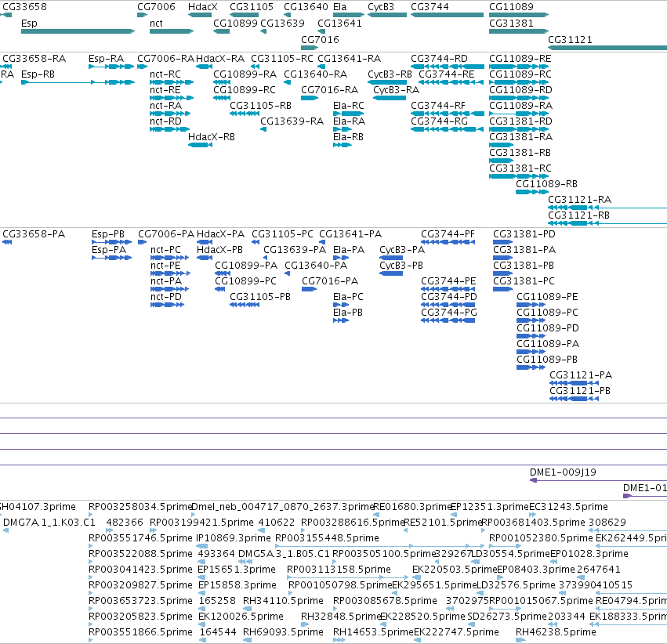Click the CG33658-RA transcript label
This screenshot has height=644, width=667.
coord(34,59)
